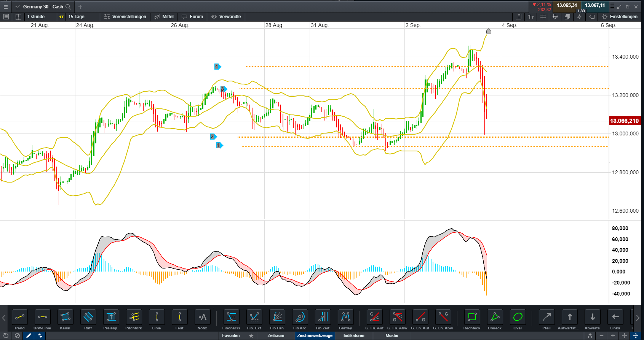The height and width of the screenshot is (340, 644).
Task: Click the sell price 13.065,31 button
Action: (x=567, y=5)
